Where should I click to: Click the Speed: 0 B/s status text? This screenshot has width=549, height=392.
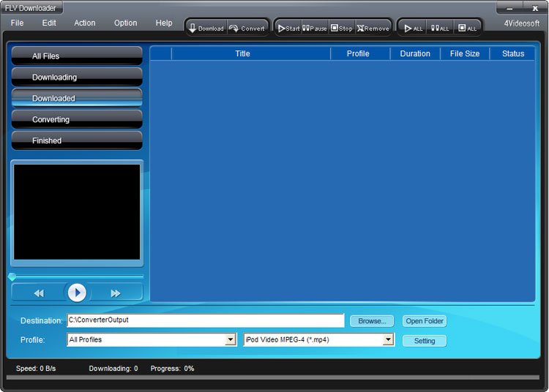[x=36, y=368]
